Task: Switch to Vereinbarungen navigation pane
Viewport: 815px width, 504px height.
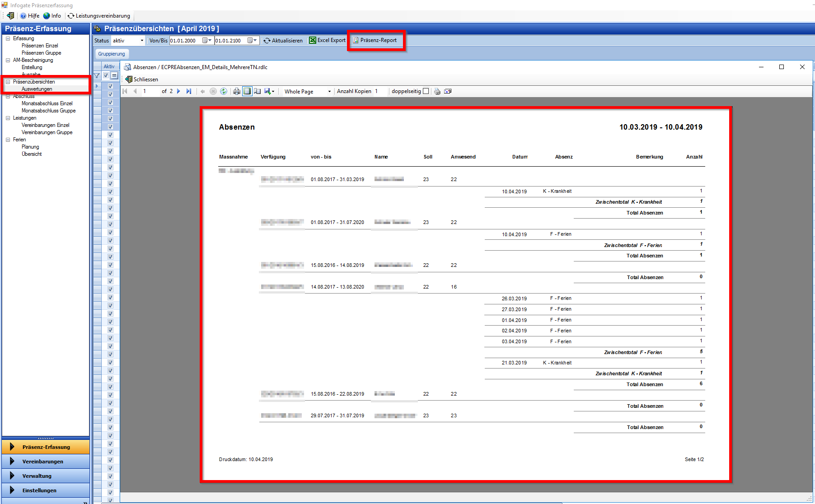Action: tap(46, 462)
